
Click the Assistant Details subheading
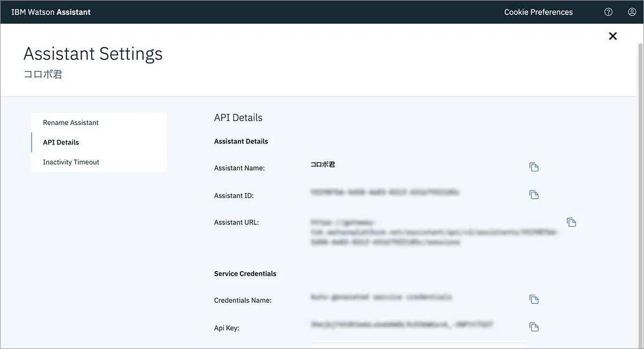[x=241, y=141]
